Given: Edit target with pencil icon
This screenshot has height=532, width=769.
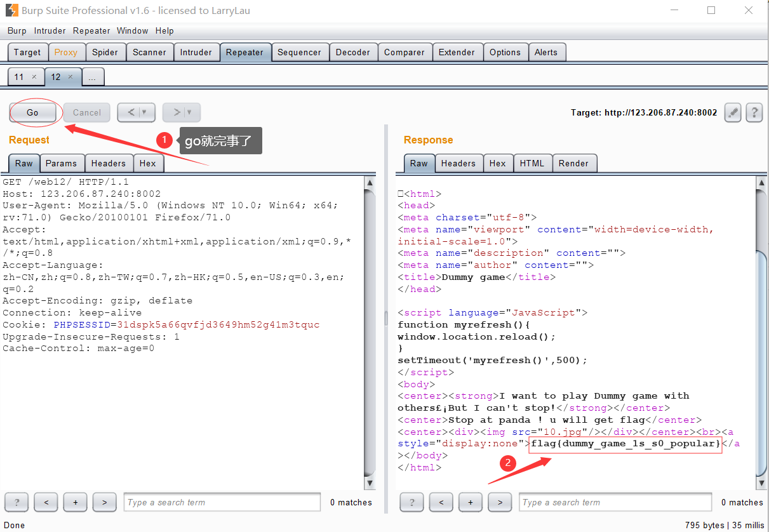Looking at the screenshot, I should (x=733, y=112).
